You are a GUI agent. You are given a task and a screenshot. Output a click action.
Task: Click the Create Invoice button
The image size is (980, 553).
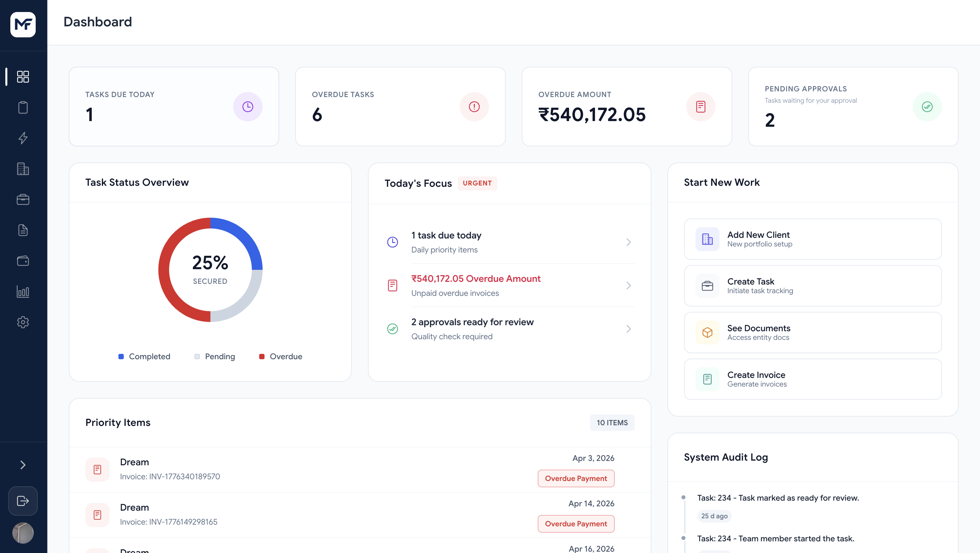(x=813, y=379)
